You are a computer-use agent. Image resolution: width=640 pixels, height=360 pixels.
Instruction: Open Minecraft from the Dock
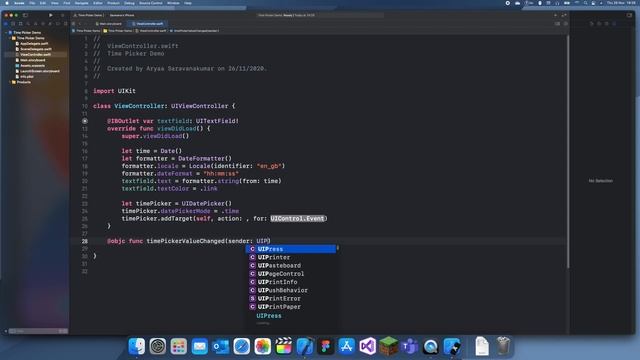(x=389, y=346)
